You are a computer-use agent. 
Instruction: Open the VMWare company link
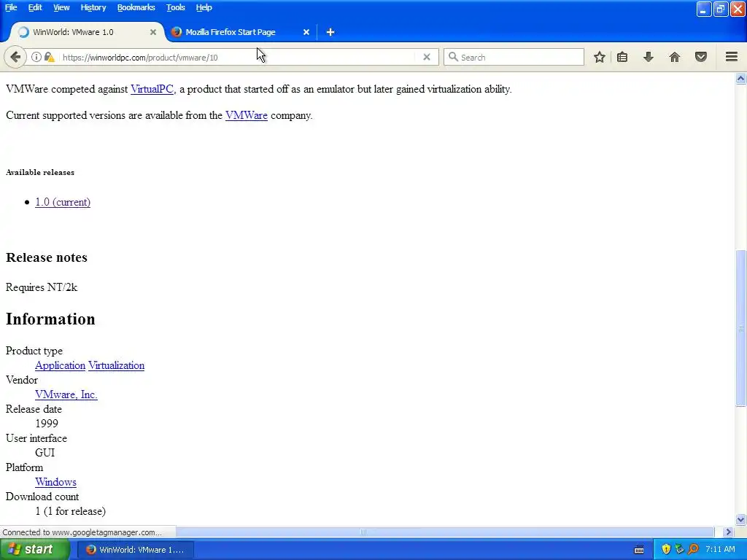247,115
